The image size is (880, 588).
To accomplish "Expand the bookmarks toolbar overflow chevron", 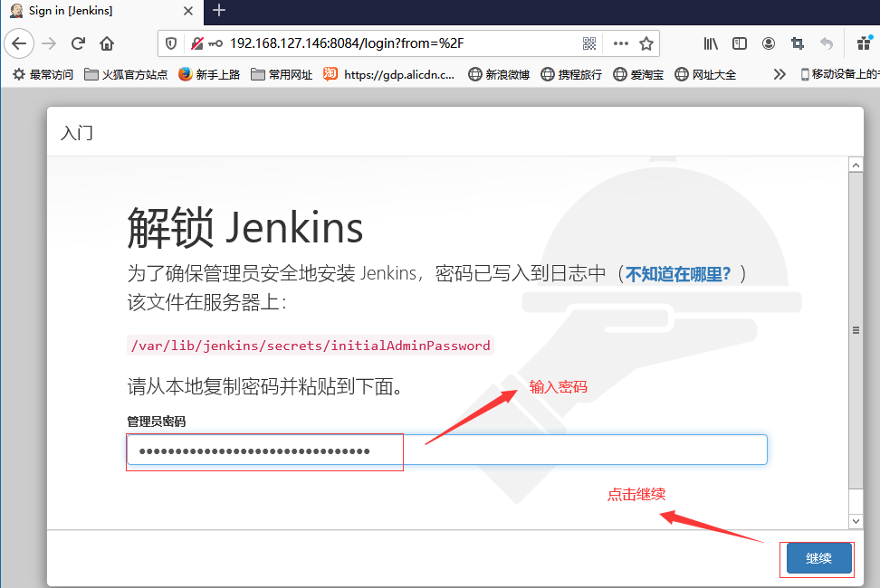I will [779, 74].
